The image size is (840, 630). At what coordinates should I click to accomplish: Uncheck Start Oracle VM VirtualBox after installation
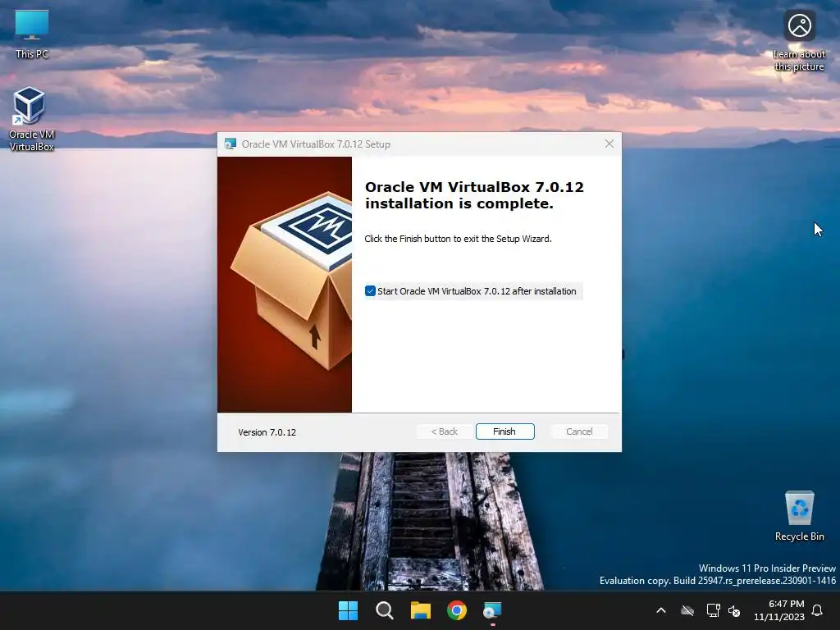370,291
